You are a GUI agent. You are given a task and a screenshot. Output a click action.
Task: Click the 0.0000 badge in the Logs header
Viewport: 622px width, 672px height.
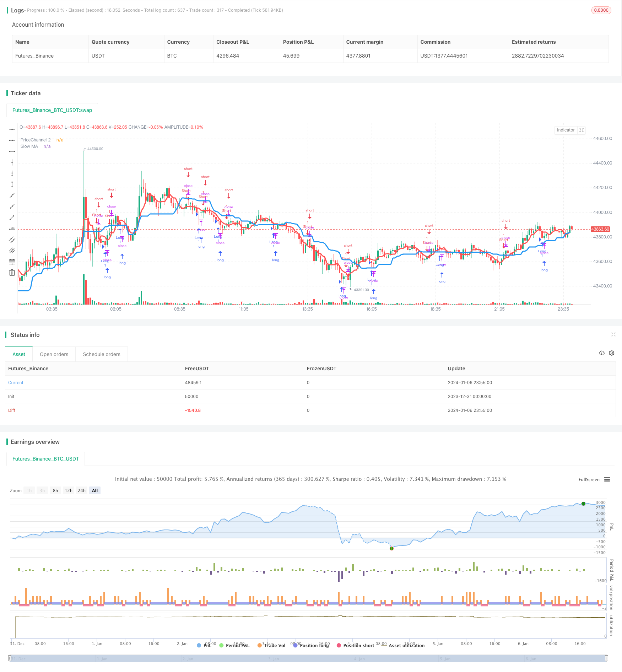[601, 10]
